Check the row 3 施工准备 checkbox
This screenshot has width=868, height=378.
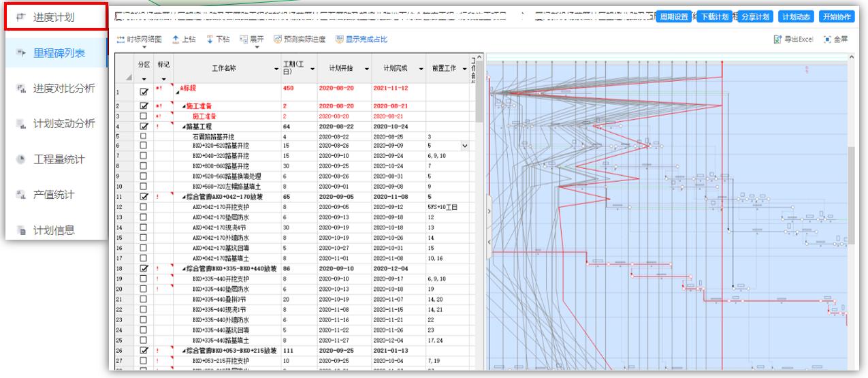[143, 116]
